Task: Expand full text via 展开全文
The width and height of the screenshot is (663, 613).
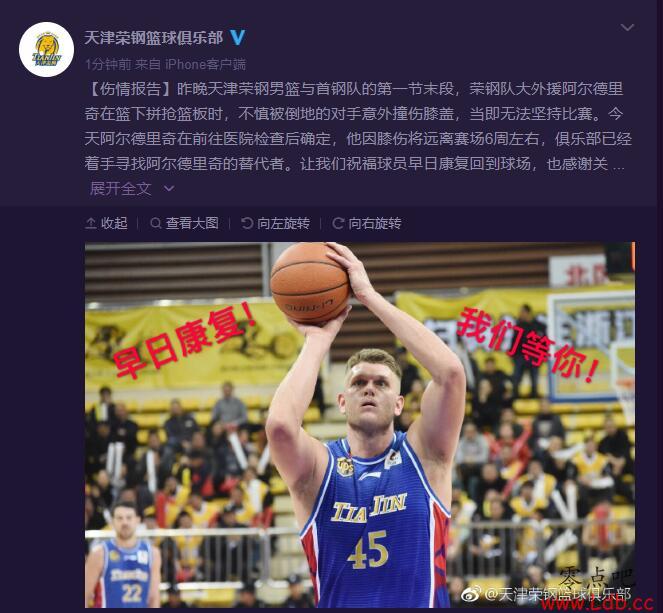Action: click(121, 188)
